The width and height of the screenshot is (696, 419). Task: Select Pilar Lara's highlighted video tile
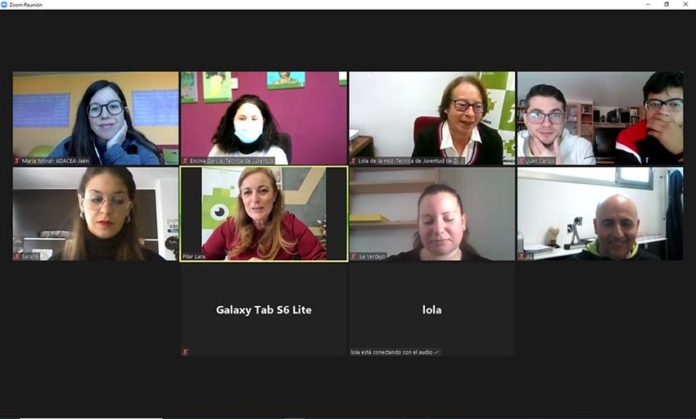(x=264, y=214)
